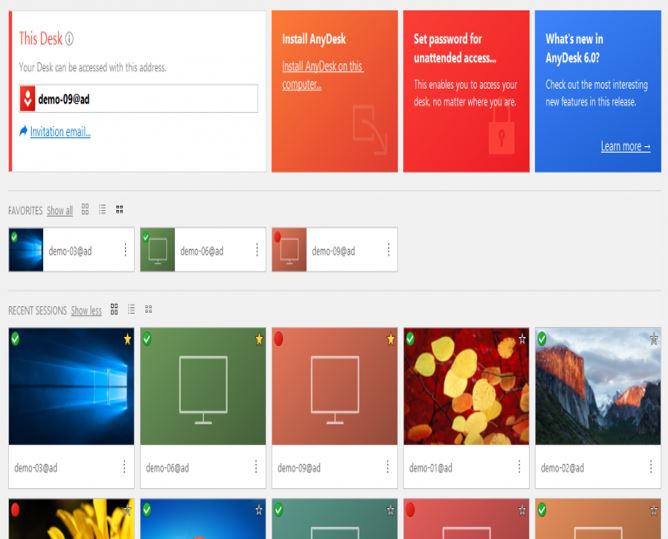Unfavorite demo-03@ad via its yellow star
This screenshot has height=539, width=668.
(127, 339)
